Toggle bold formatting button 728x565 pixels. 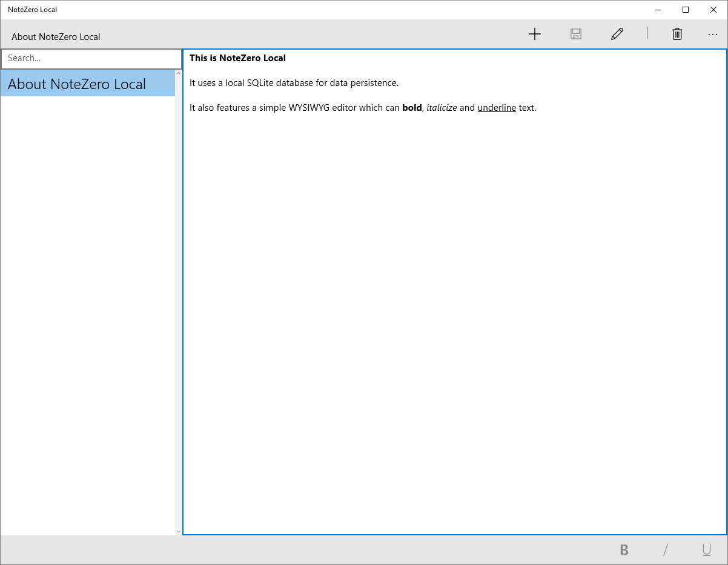click(x=624, y=550)
